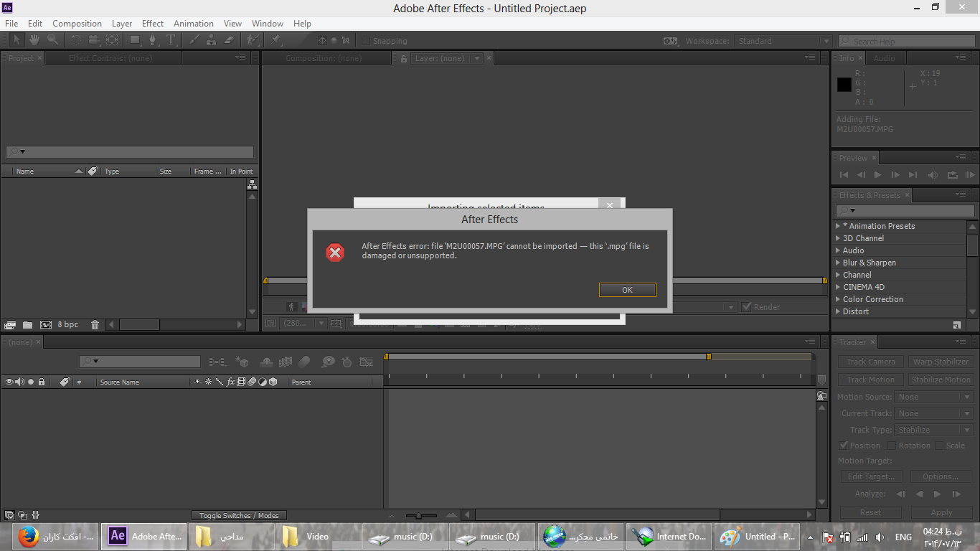Expand the CINEMA 4D category
This screenshot has height=551, width=980.
click(x=838, y=287)
